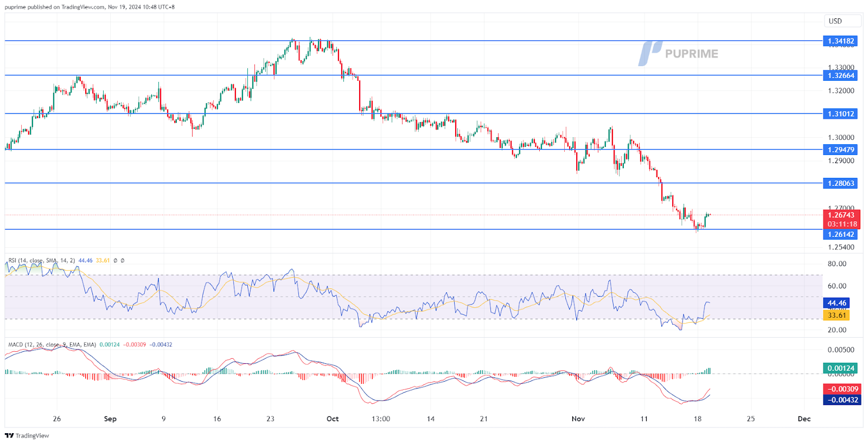Click the 03:11:18 countdown timer label
The image size is (868, 444).
tap(841, 224)
